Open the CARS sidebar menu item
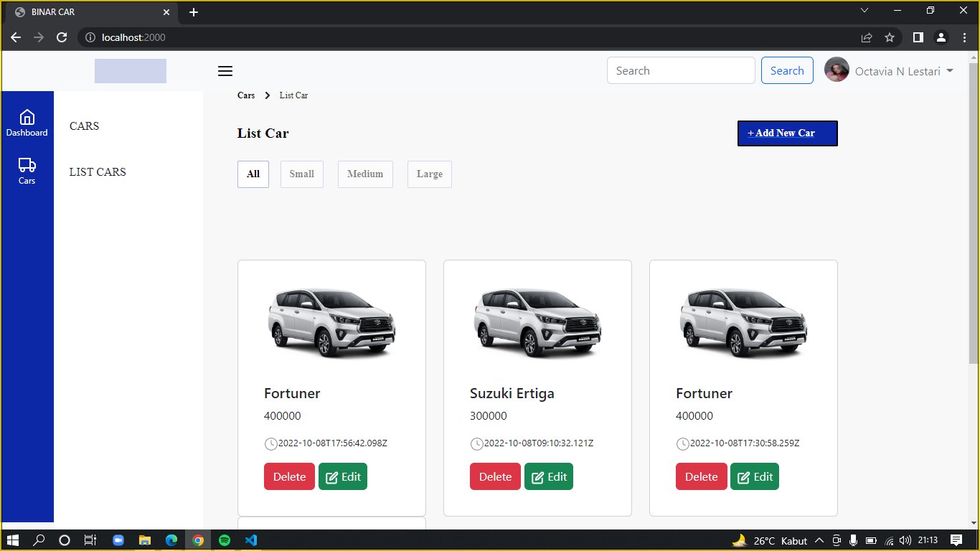This screenshot has height=551, width=980. (x=84, y=126)
